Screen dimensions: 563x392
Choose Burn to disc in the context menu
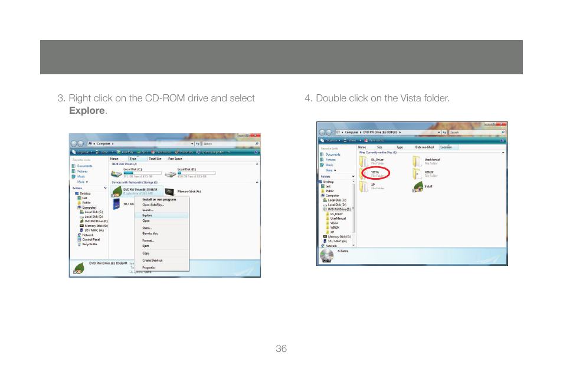[x=161, y=233]
